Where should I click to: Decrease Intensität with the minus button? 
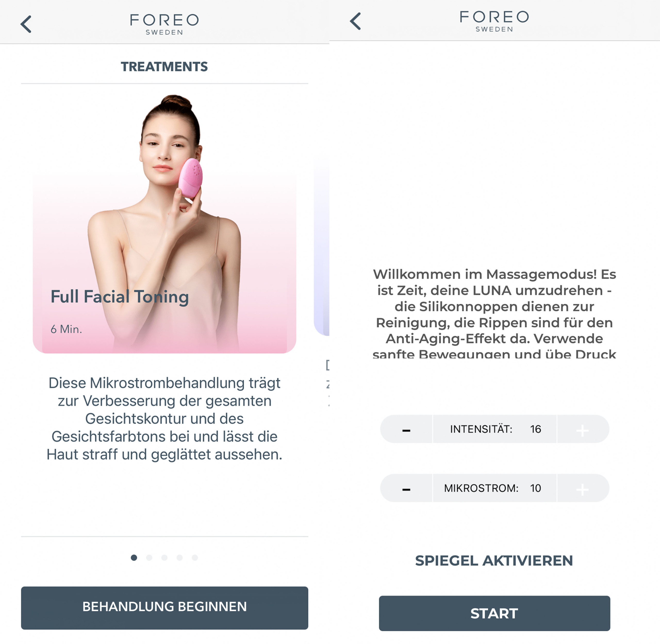tap(406, 429)
